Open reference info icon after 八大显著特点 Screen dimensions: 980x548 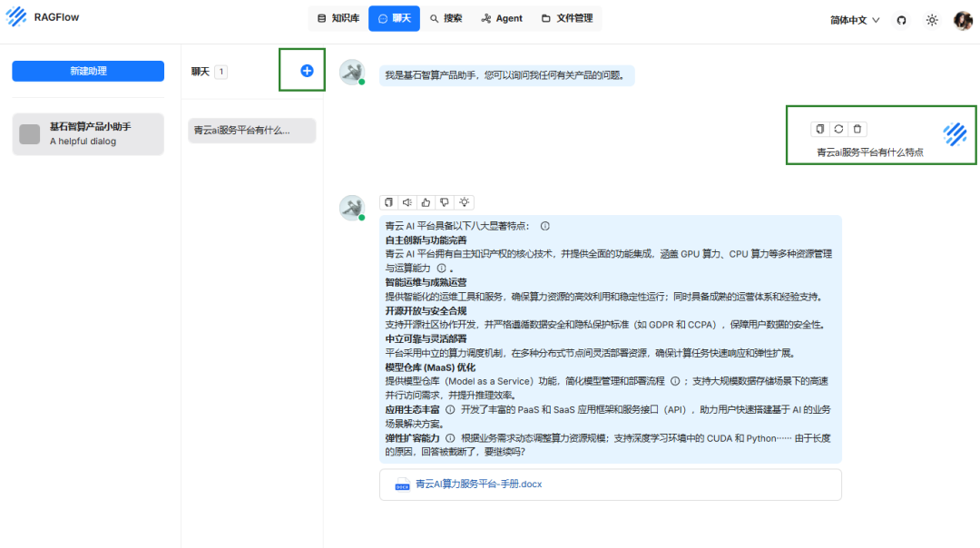click(545, 226)
